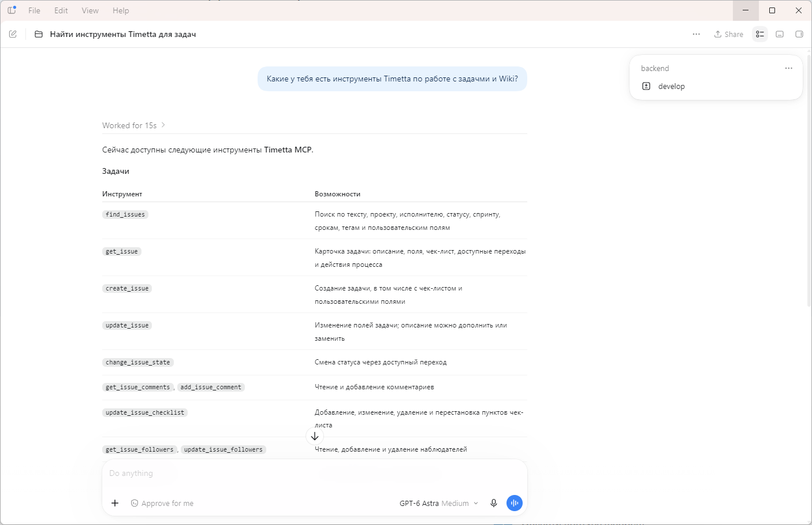Open the File menu
The height and width of the screenshot is (525, 812).
coord(35,10)
